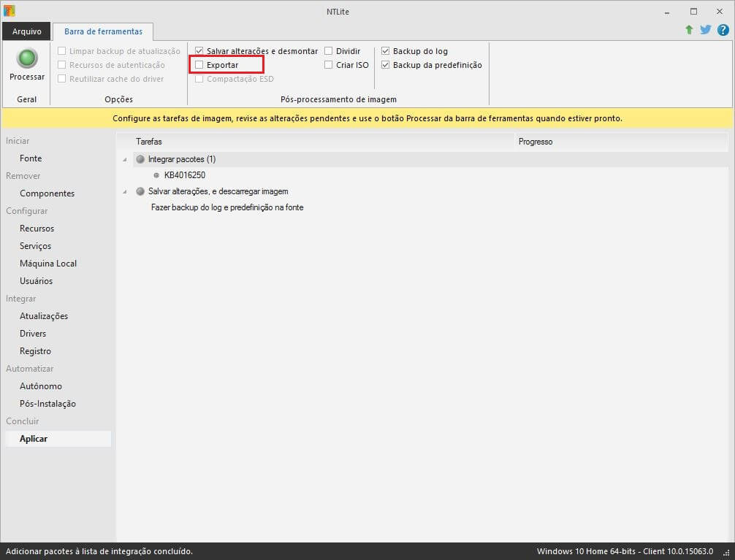Click the Integrar pacotes status circle icon
The height and width of the screenshot is (560, 735).
point(140,159)
